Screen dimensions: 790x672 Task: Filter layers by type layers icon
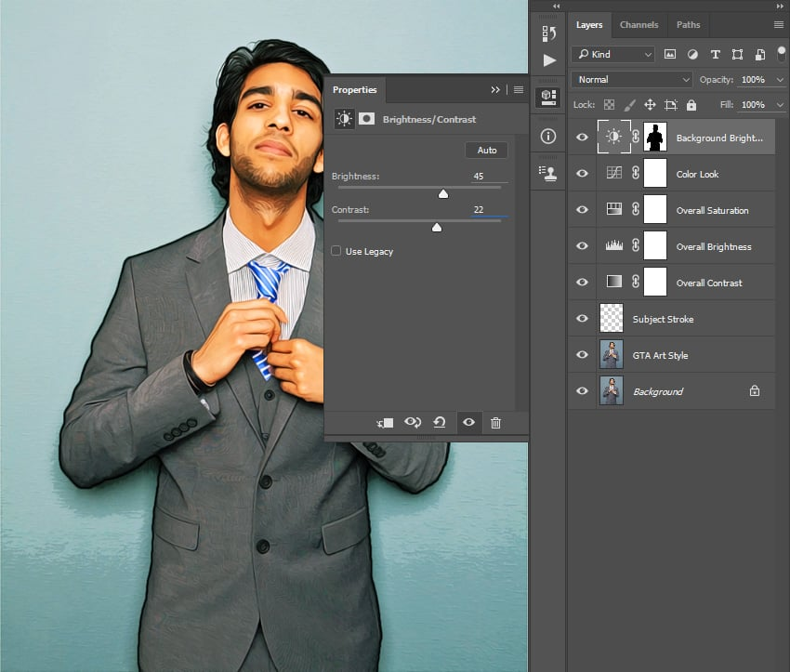[x=715, y=55]
